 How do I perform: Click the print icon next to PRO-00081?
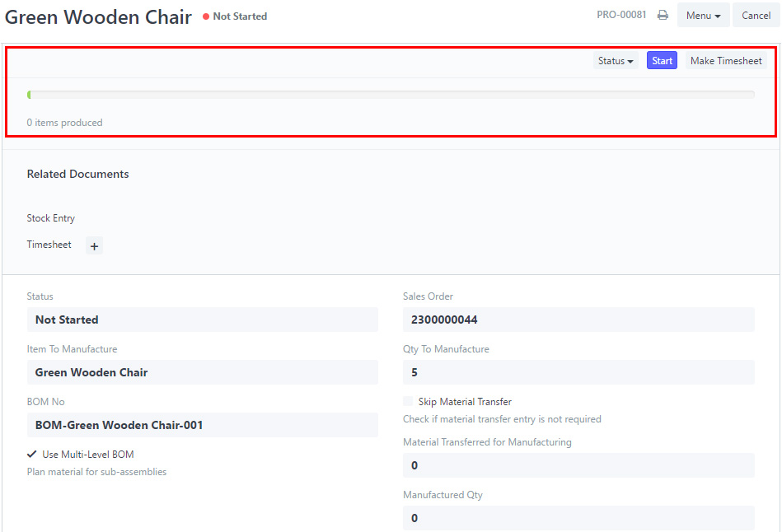[663, 15]
